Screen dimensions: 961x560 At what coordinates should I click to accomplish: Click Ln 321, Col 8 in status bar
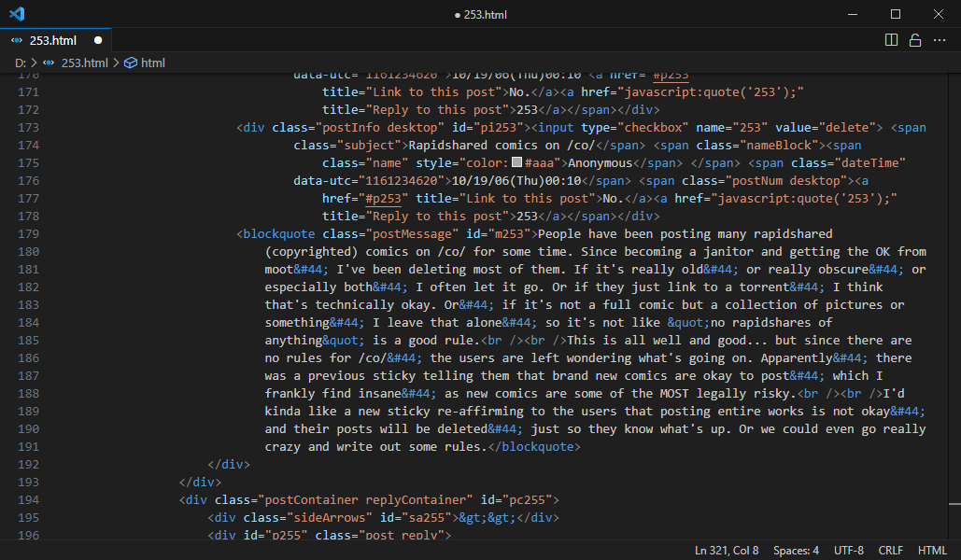tap(727, 550)
